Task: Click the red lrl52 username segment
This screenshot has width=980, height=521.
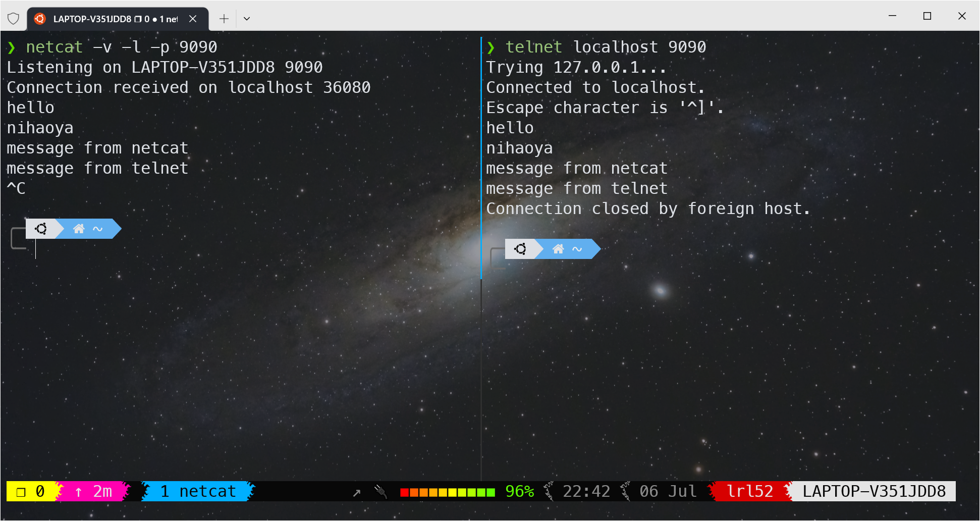Action: pyautogui.click(x=750, y=491)
